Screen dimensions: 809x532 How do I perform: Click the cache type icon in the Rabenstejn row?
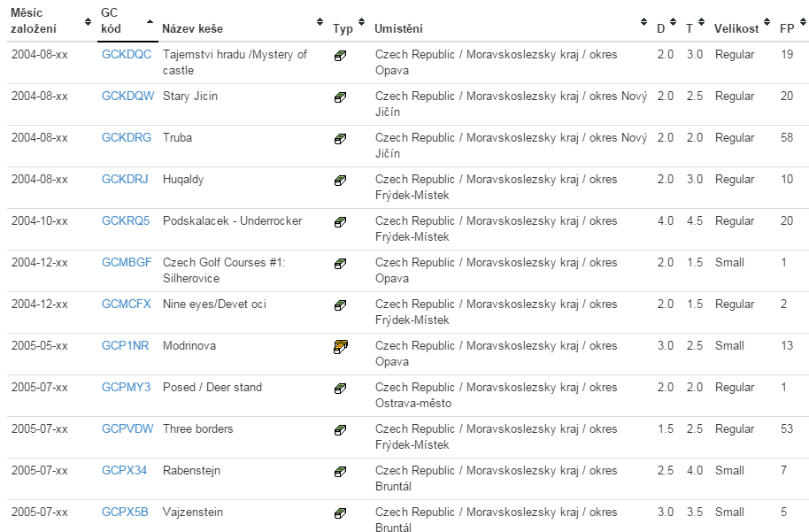tap(340, 472)
